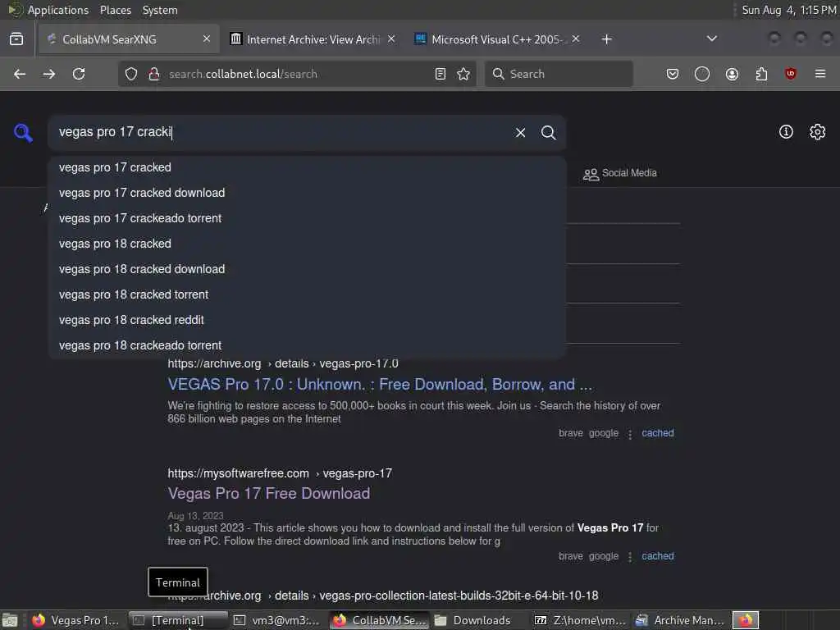Open the System menu
The width and height of the screenshot is (840, 630).
coord(160,10)
